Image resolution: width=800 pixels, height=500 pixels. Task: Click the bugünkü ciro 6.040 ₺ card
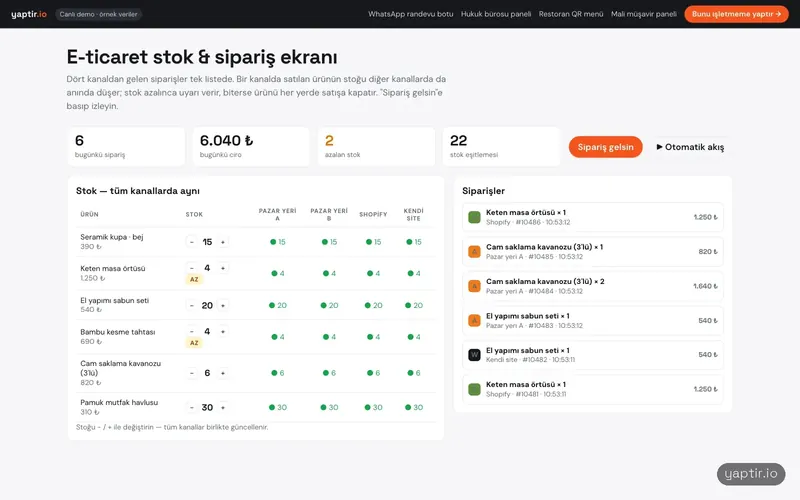[251, 146]
